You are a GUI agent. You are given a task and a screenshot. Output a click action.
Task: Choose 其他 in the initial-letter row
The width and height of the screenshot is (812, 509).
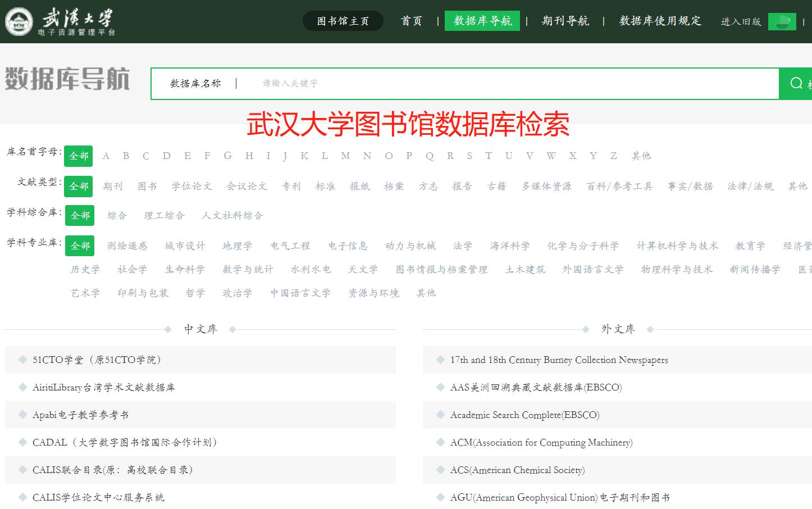(641, 156)
